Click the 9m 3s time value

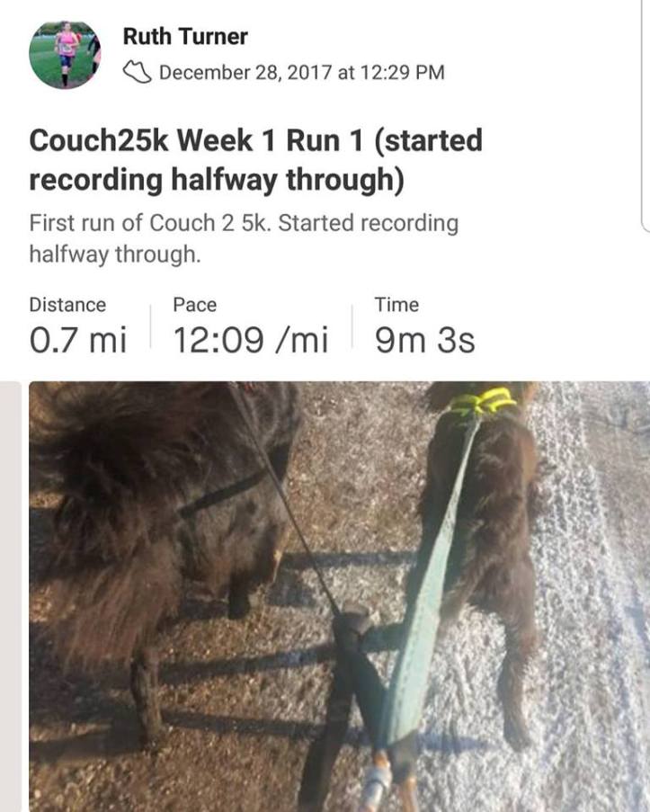[424, 340]
